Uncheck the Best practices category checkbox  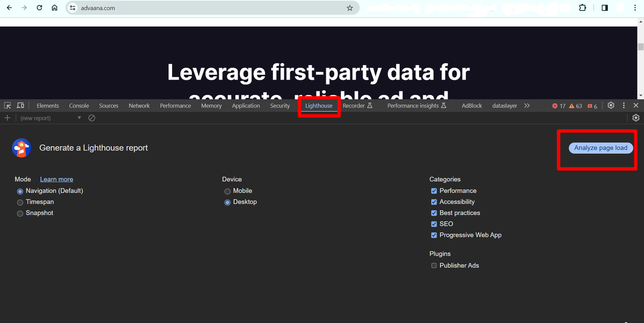(434, 213)
